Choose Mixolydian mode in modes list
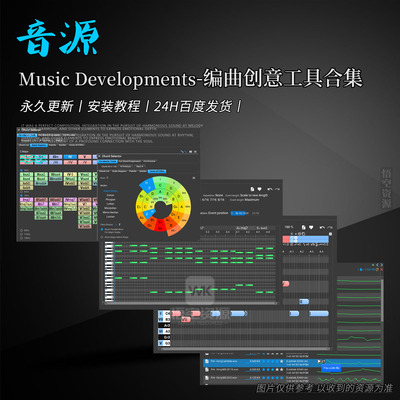Viewport: 400px width, 400px height. point(110,208)
